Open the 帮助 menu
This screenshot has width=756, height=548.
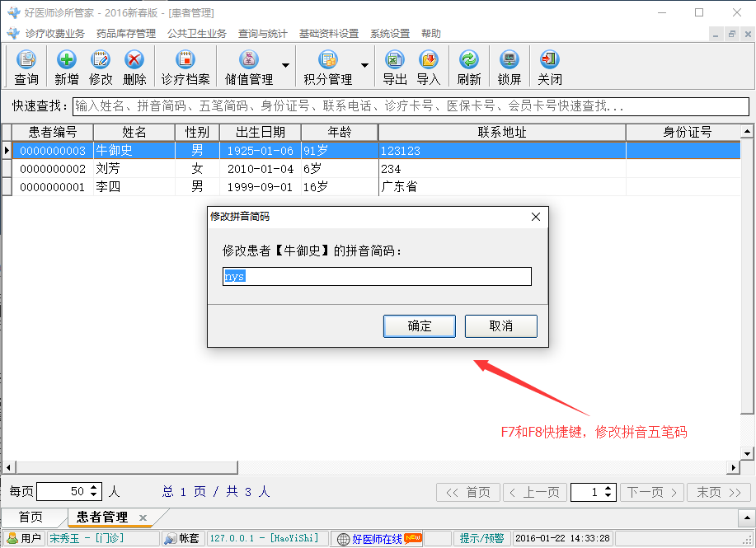tap(431, 33)
